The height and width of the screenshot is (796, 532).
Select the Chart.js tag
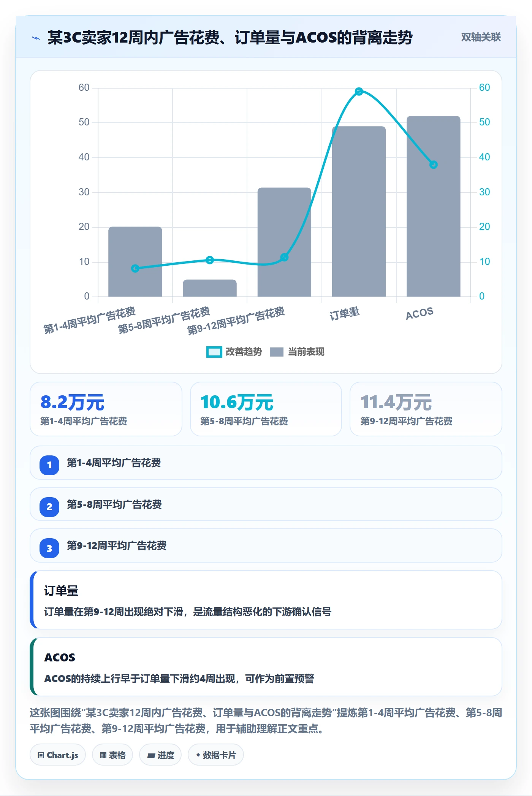pyautogui.click(x=58, y=755)
